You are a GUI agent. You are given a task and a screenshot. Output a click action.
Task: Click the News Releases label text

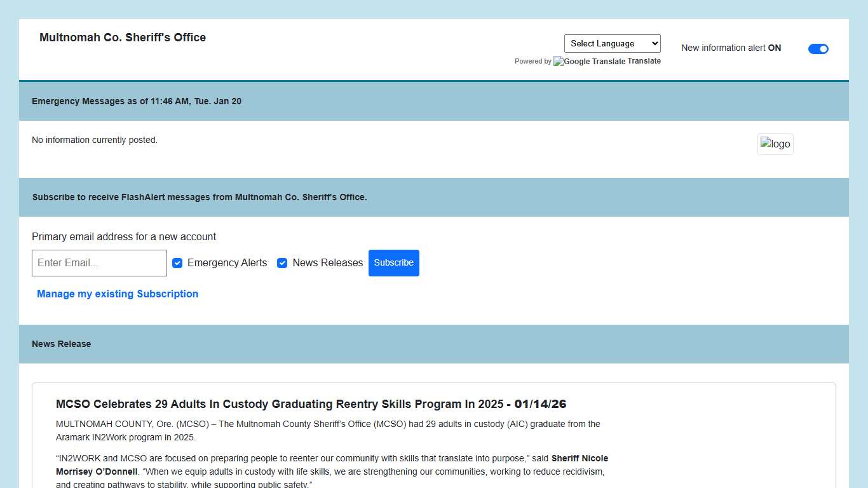pyautogui.click(x=327, y=263)
